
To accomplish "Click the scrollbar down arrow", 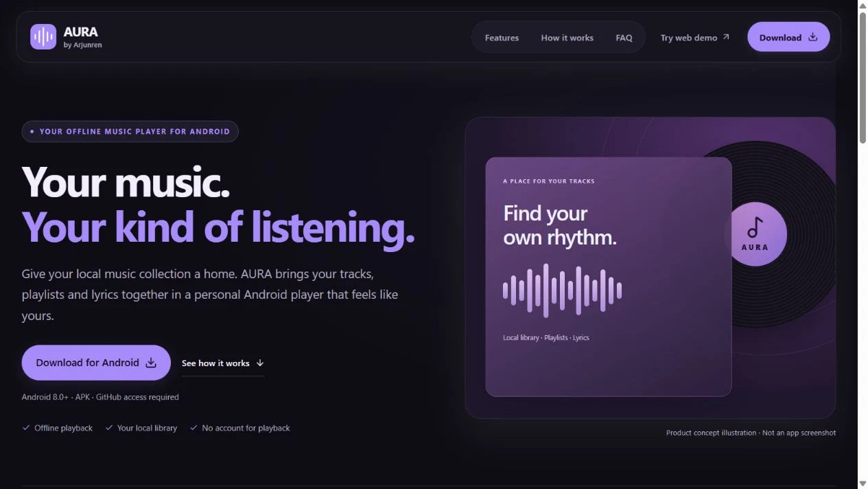I will pyautogui.click(x=863, y=484).
